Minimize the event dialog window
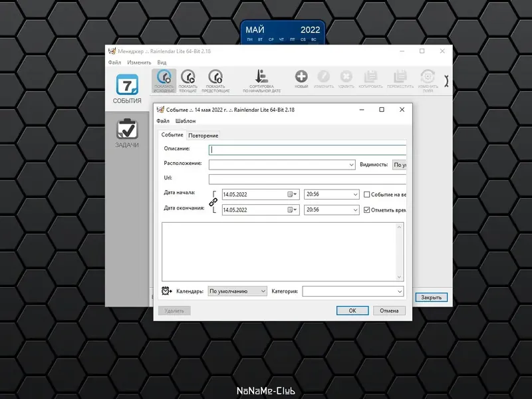The image size is (532, 399). pyautogui.click(x=362, y=109)
